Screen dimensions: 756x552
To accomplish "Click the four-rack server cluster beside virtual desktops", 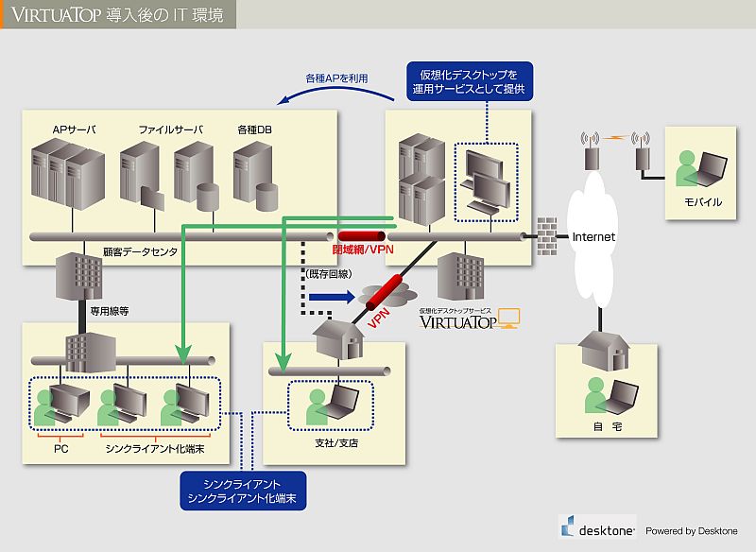I will pos(421,180).
